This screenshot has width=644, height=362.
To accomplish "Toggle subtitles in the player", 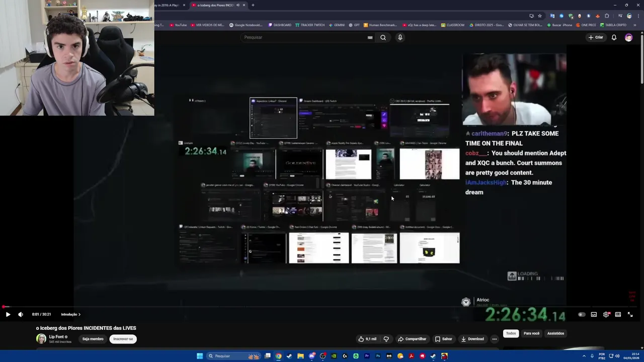I will (x=594, y=314).
